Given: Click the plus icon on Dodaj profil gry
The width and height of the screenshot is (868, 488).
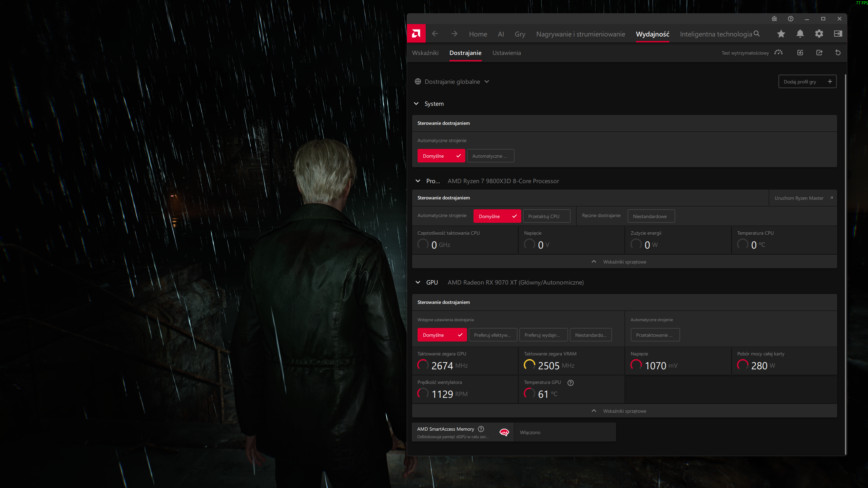Looking at the screenshot, I should 830,81.
